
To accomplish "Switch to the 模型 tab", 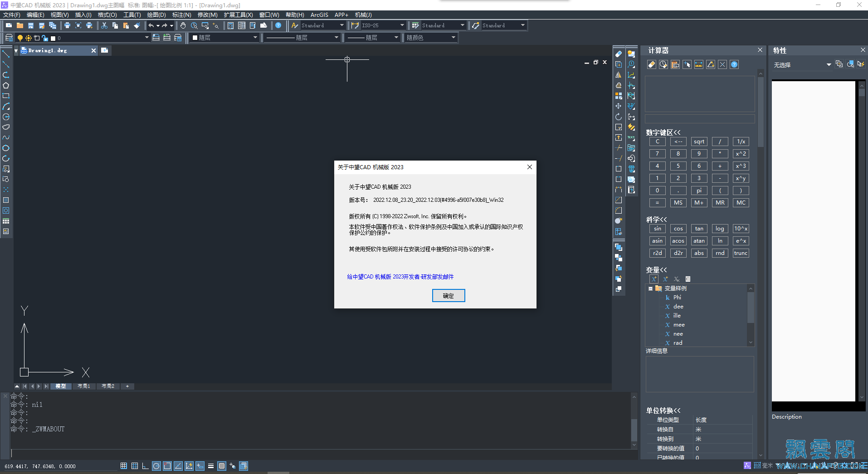I will click(x=61, y=386).
